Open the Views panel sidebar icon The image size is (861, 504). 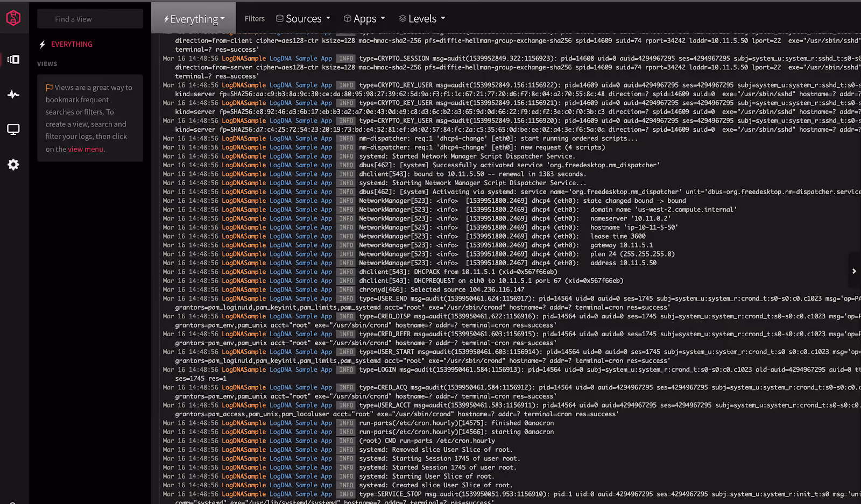click(x=13, y=59)
